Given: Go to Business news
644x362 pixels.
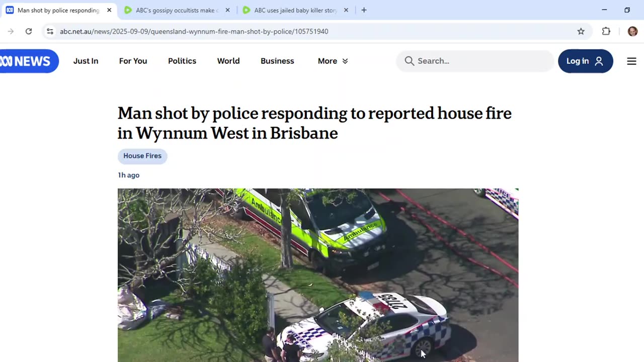Looking at the screenshot, I should click(277, 61).
